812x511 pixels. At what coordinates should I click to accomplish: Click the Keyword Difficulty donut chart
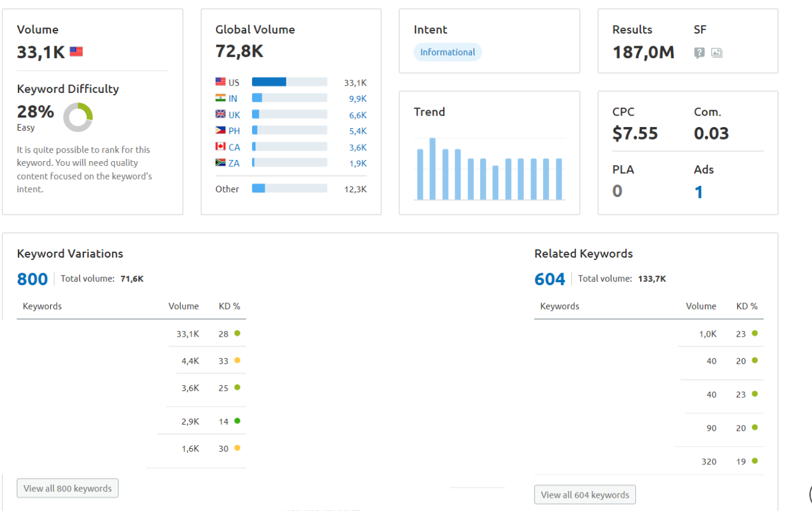coord(78,117)
